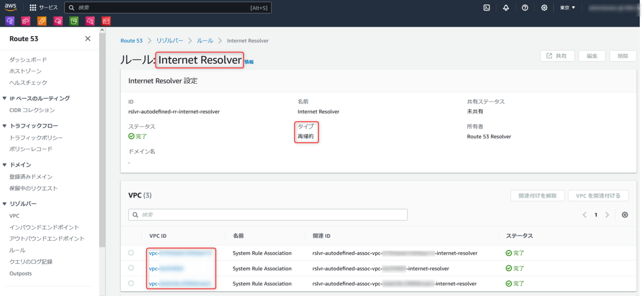Open VPC table preferences gear

coord(625,215)
